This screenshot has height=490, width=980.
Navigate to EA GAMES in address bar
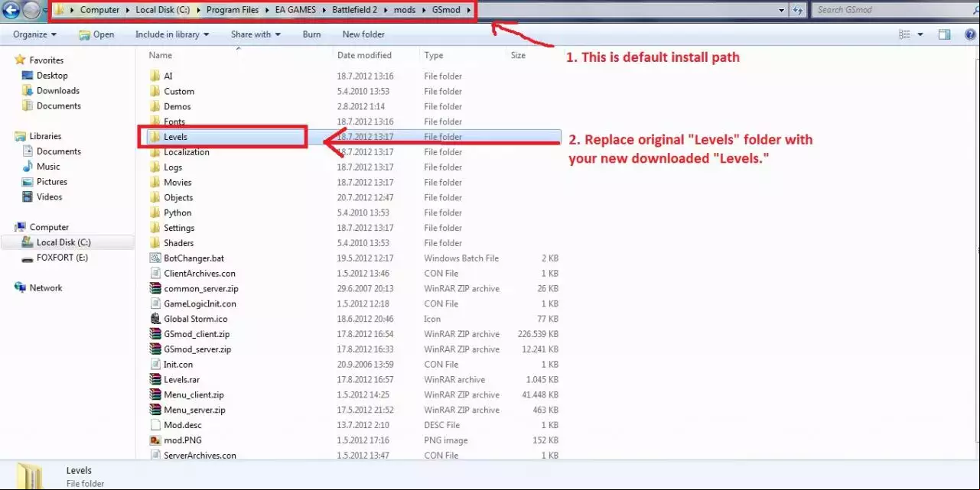296,10
